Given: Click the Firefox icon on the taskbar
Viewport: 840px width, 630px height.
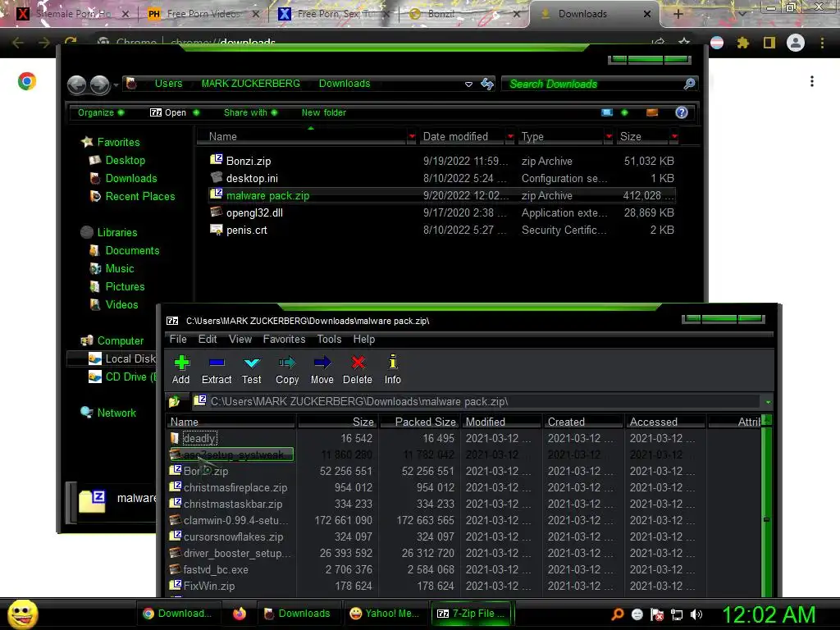Looking at the screenshot, I should (240, 614).
